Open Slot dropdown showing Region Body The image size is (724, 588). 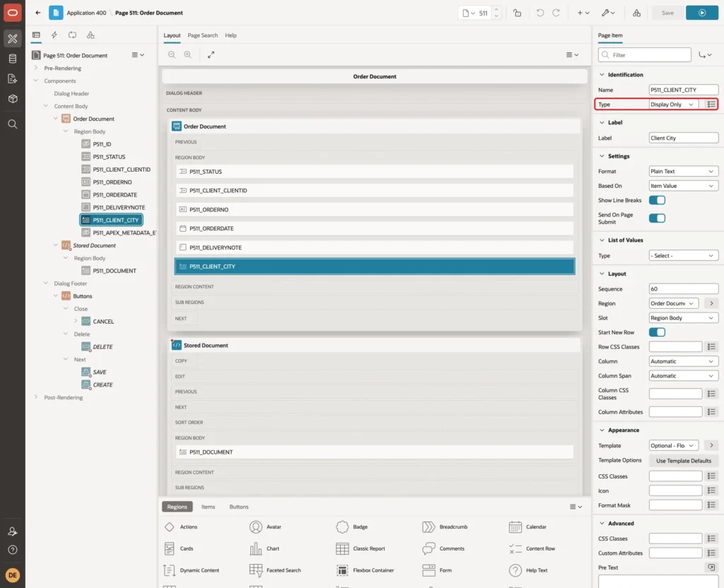click(684, 318)
